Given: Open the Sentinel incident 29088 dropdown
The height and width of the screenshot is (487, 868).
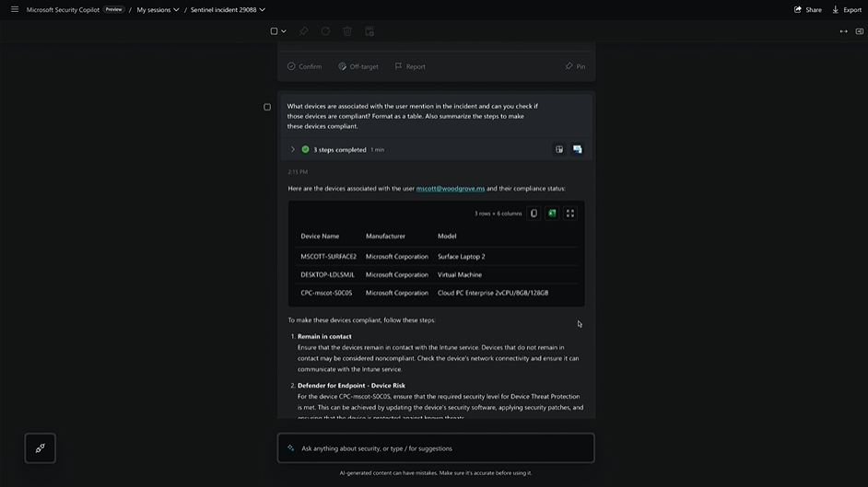Looking at the screenshot, I should point(228,9).
